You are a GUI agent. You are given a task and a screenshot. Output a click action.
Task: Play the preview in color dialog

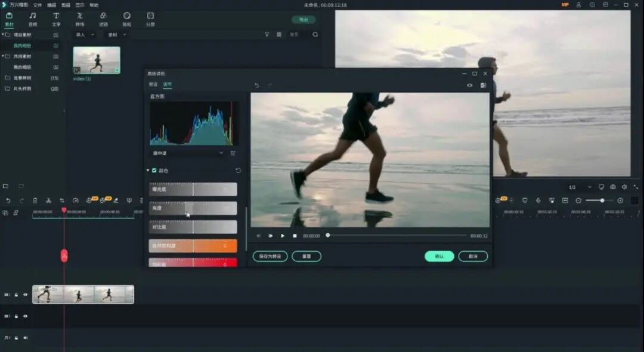click(x=283, y=236)
